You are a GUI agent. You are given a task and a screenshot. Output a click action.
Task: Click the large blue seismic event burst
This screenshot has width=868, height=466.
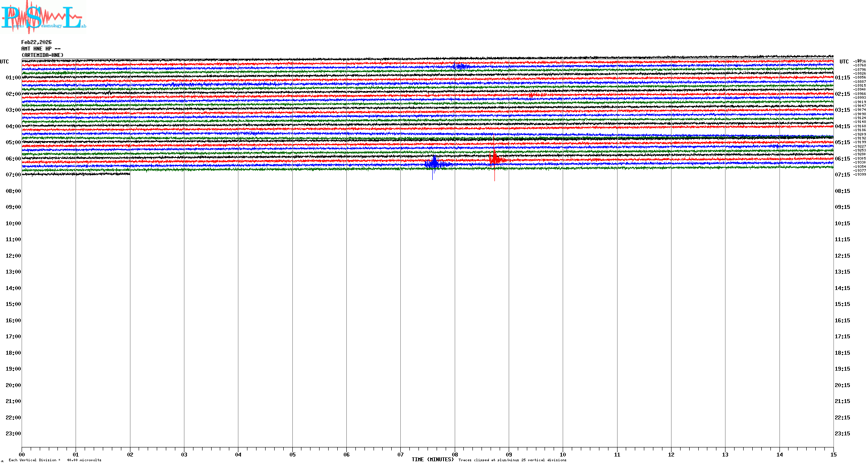pos(434,164)
